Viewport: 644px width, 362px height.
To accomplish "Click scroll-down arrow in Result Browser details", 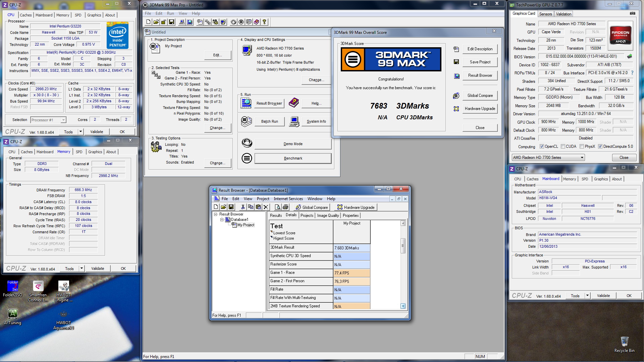I will pos(403,306).
